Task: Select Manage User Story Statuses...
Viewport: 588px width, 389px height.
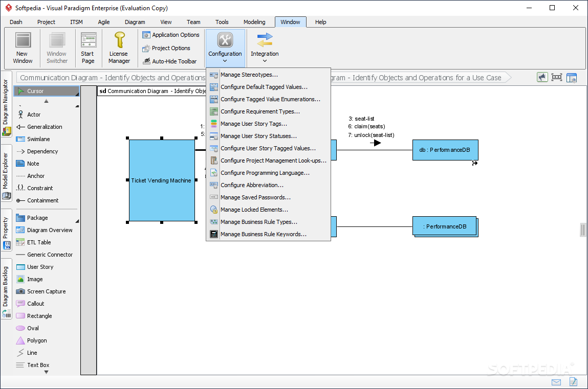Action: tap(269, 136)
